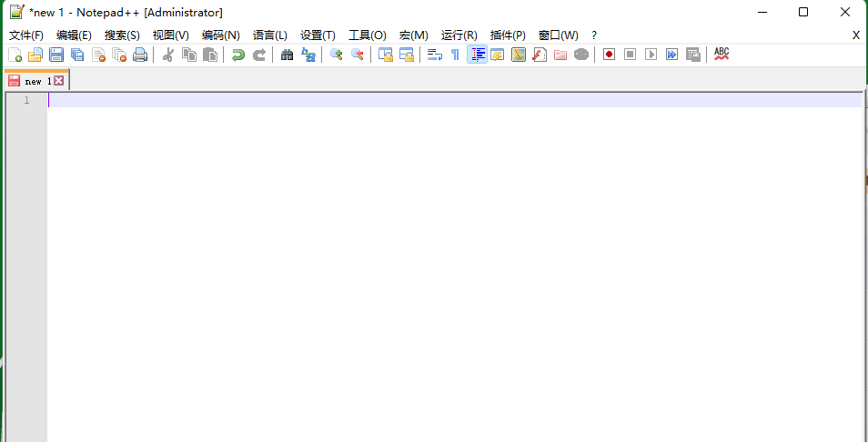Image resolution: width=868 pixels, height=442 pixels.
Task: Click the Paste clipboard icon
Action: click(210, 55)
